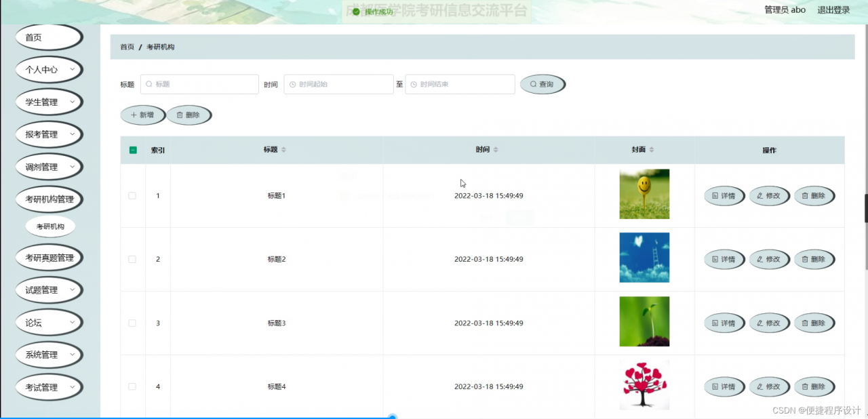The image size is (868, 419).
Task: Click the 查询 search button
Action: click(x=542, y=84)
